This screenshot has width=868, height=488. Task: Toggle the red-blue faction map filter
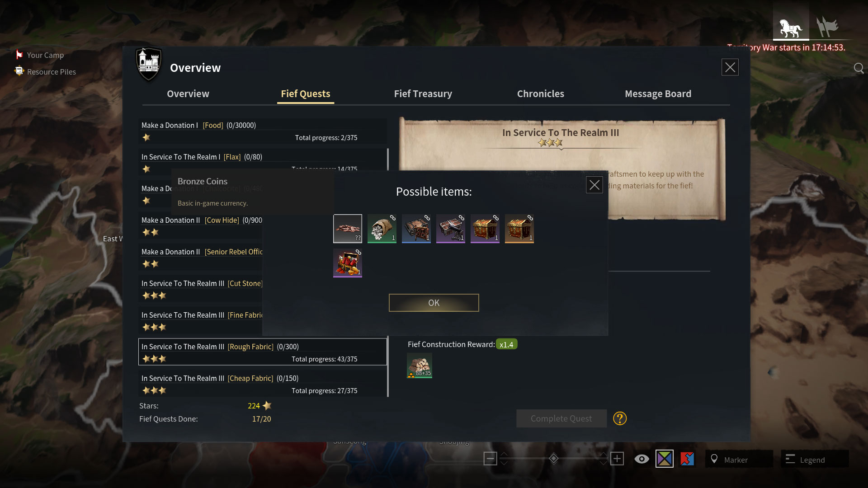pyautogui.click(x=687, y=459)
